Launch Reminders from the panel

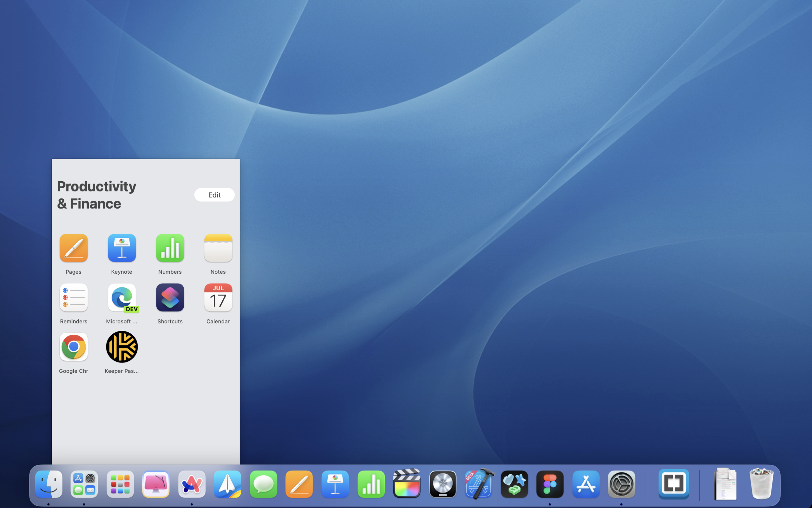[74, 298]
